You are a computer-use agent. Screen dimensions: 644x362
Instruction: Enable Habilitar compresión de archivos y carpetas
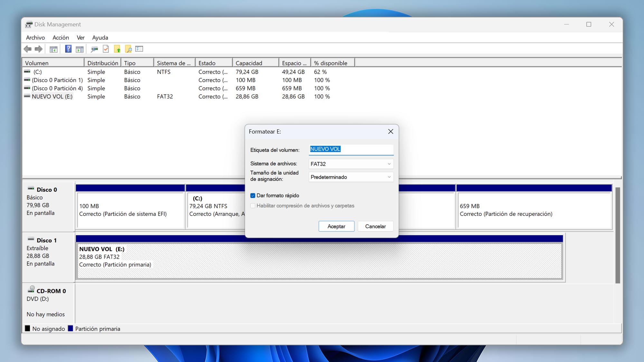(x=252, y=206)
